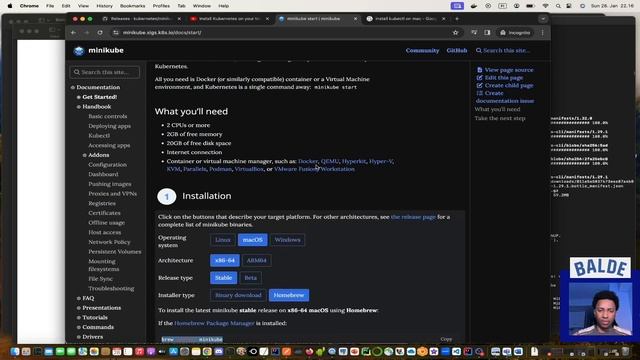
Task: Open Community link in minikube header
Action: pyautogui.click(x=422, y=51)
